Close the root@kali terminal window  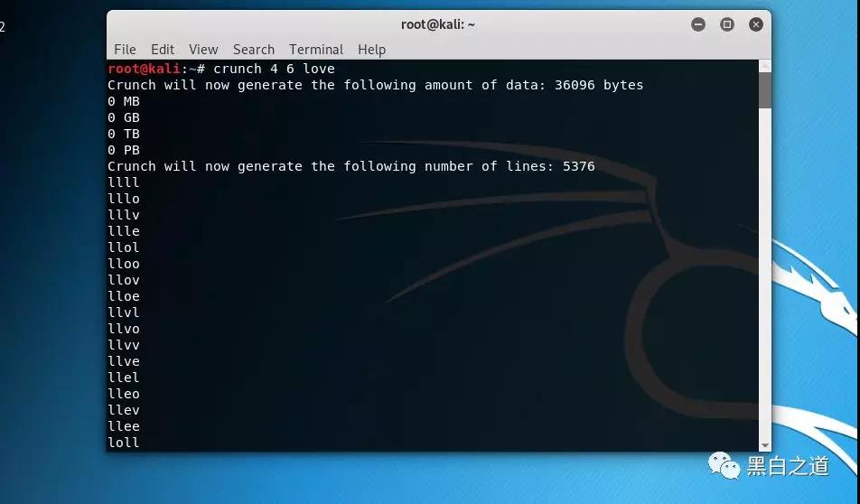pos(756,24)
